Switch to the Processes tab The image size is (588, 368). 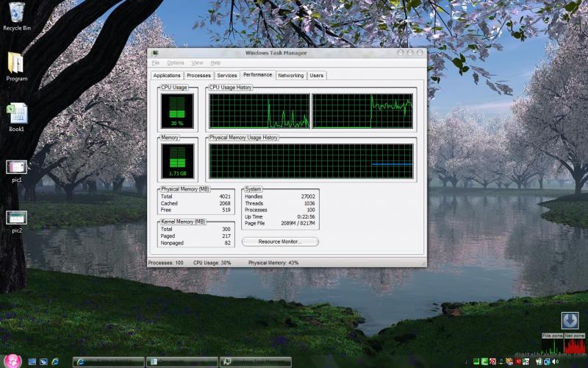198,75
